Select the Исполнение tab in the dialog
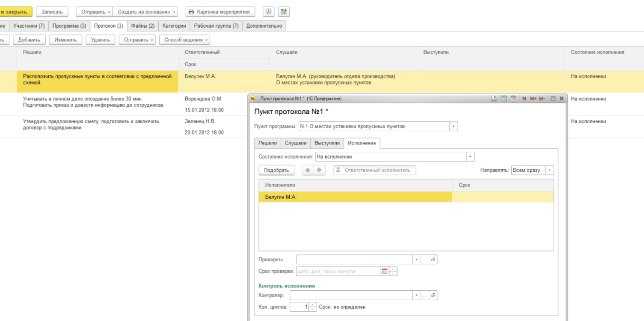 pos(362,143)
